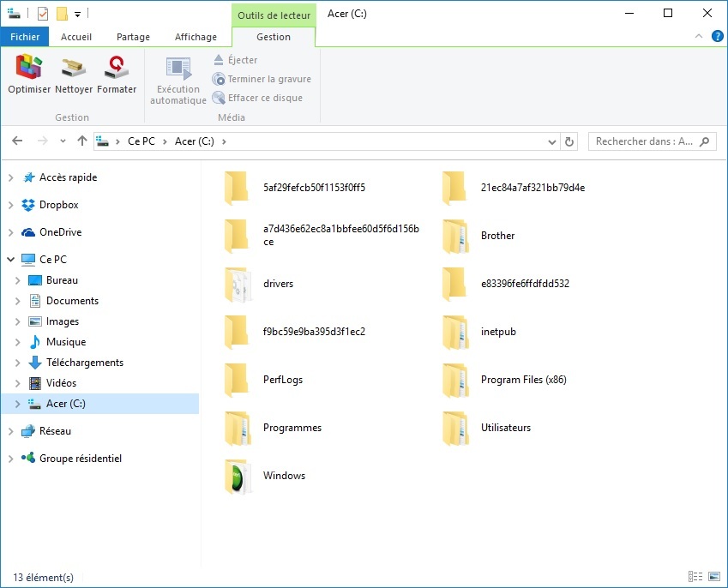
Task: Click Ce PC in the breadcrumb path
Action: click(x=141, y=141)
